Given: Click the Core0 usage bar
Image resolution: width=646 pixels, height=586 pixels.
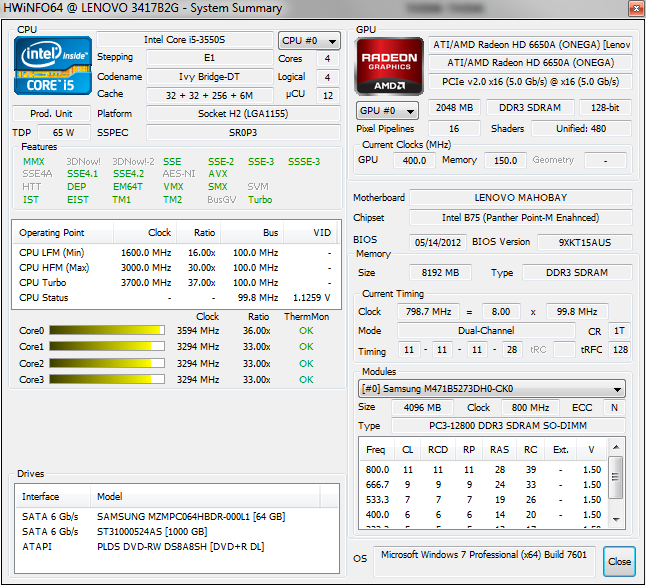Looking at the screenshot, I should [105, 330].
